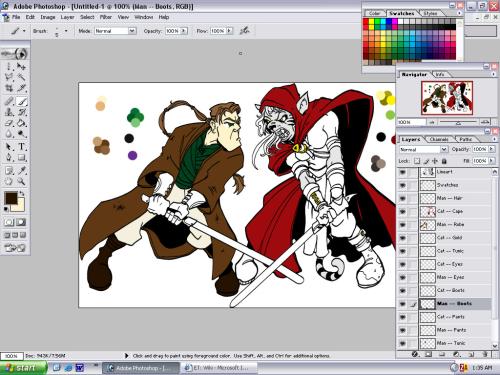
Task: Select the Move tool
Action: [x=21, y=66]
